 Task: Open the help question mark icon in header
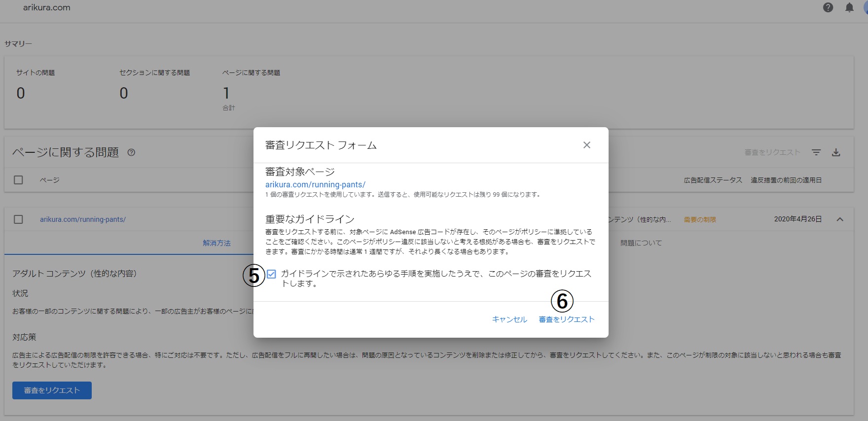(828, 7)
